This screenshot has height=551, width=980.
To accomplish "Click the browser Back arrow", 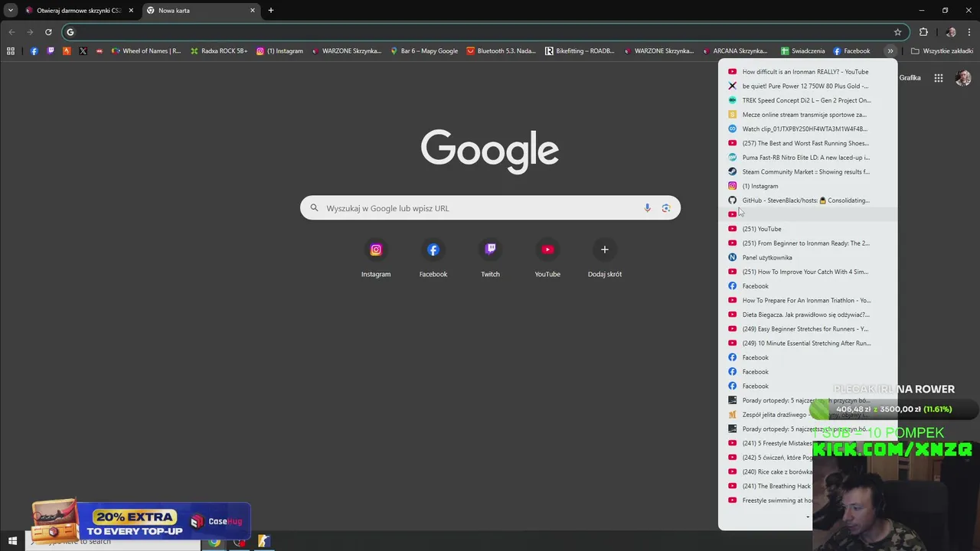I will click(x=11, y=32).
